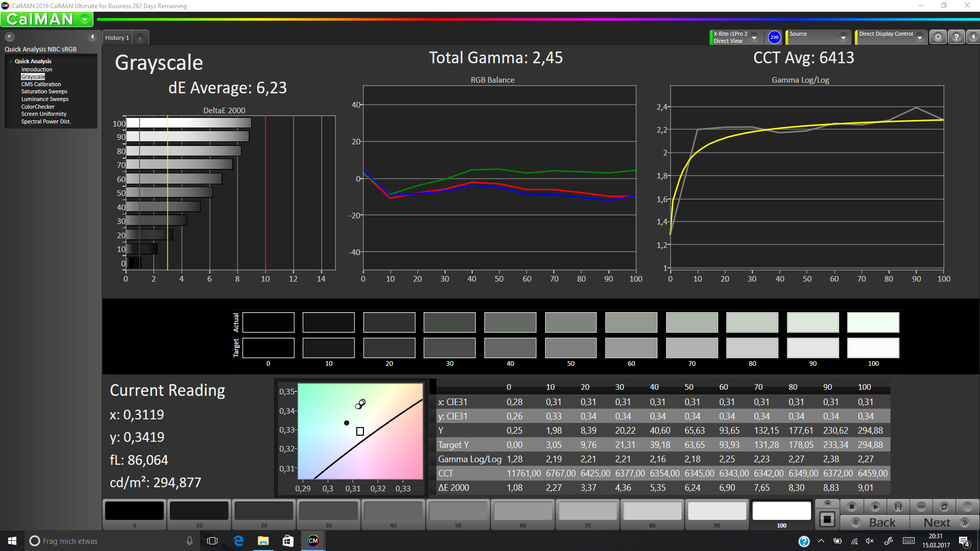Collapse the left workflow sidebar arrow

coord(92,37)
